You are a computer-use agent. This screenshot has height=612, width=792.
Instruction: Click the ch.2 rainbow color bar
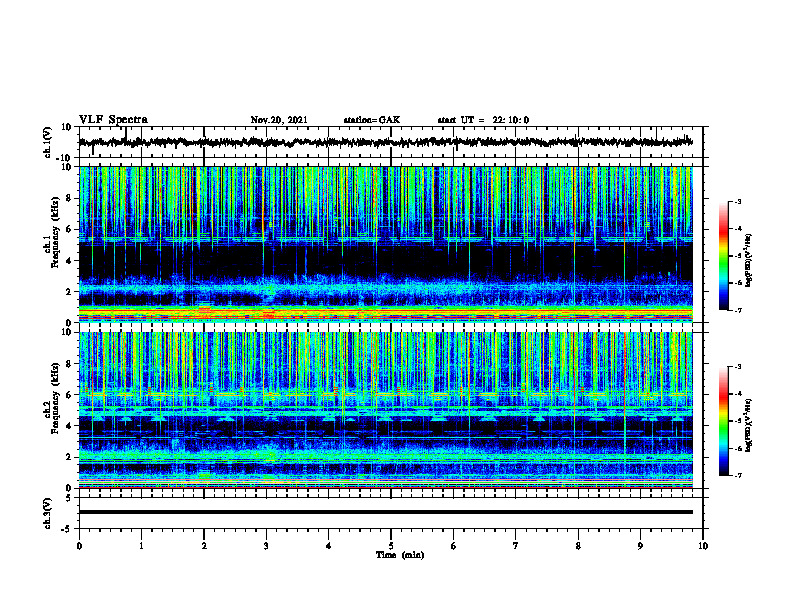click(x=723, y=421)
